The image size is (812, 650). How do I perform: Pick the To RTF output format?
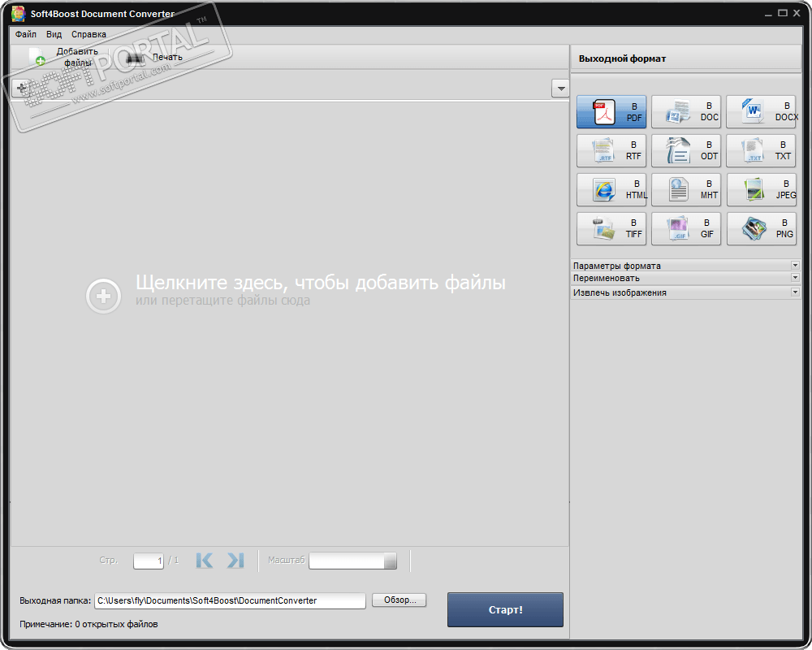[611, 150]
